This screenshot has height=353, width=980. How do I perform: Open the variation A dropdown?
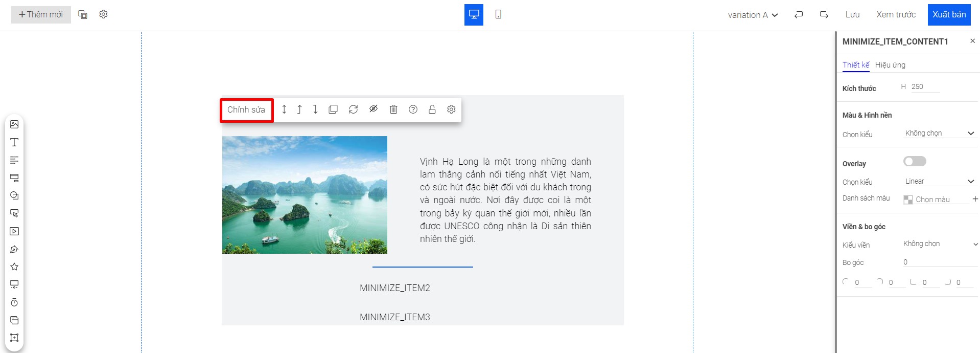click(x=753, y=15)
